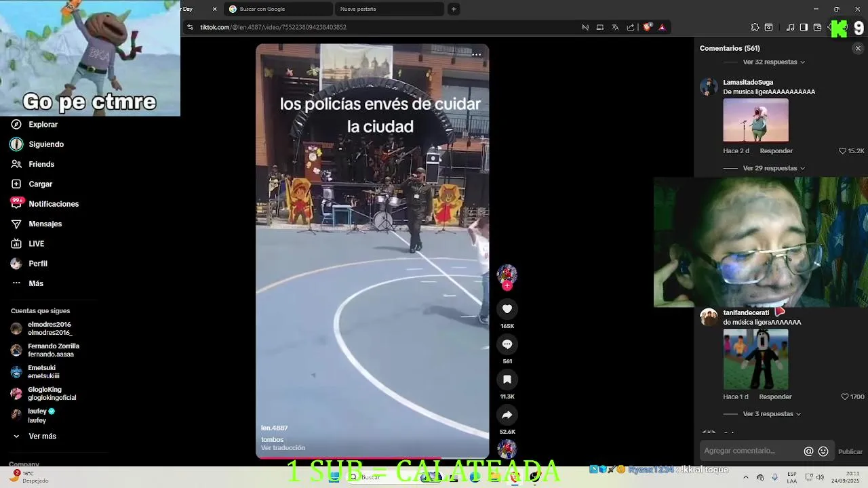Viewport: 868px width, 488px height.
Task: Open a new browser tab with plus
Action: pos(454,9)
